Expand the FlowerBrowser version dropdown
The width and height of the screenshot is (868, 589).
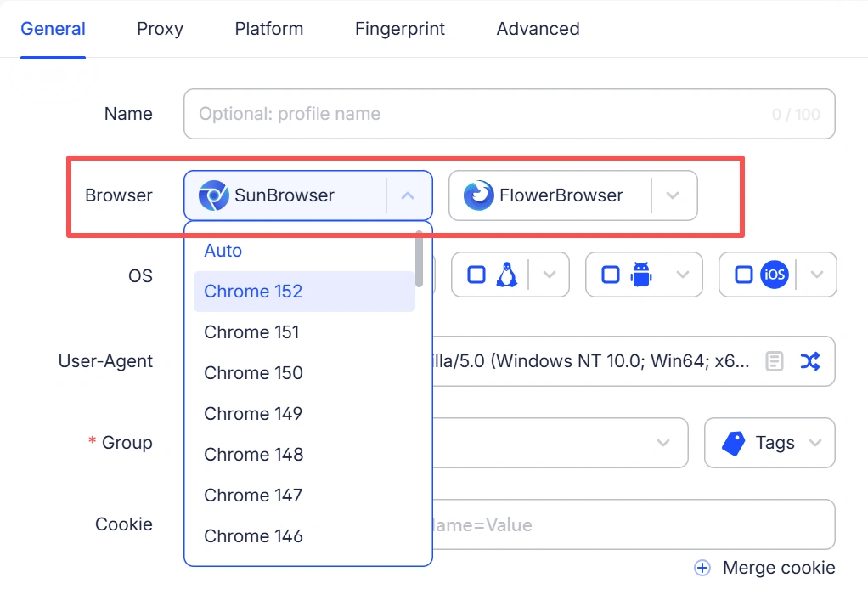point(673,195)
